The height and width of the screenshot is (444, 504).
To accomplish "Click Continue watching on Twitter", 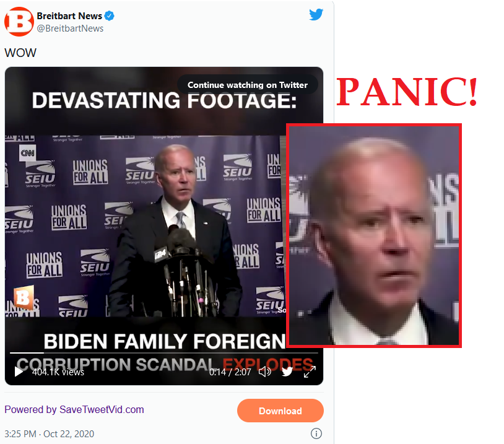I will click(248, 85).
